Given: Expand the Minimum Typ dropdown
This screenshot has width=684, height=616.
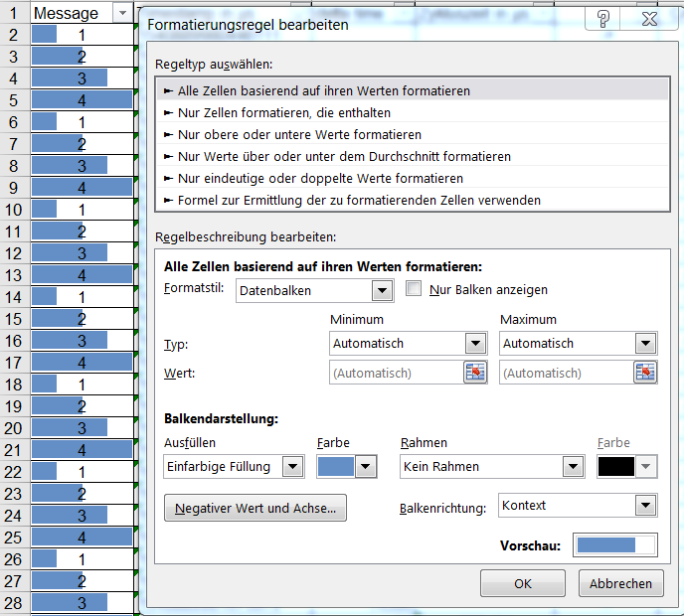Looking at the screenshot, I should [475, 343].
